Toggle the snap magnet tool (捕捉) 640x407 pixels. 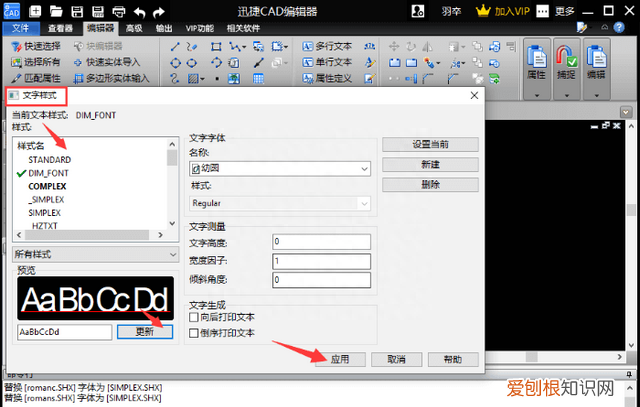(x=567, y=61)
